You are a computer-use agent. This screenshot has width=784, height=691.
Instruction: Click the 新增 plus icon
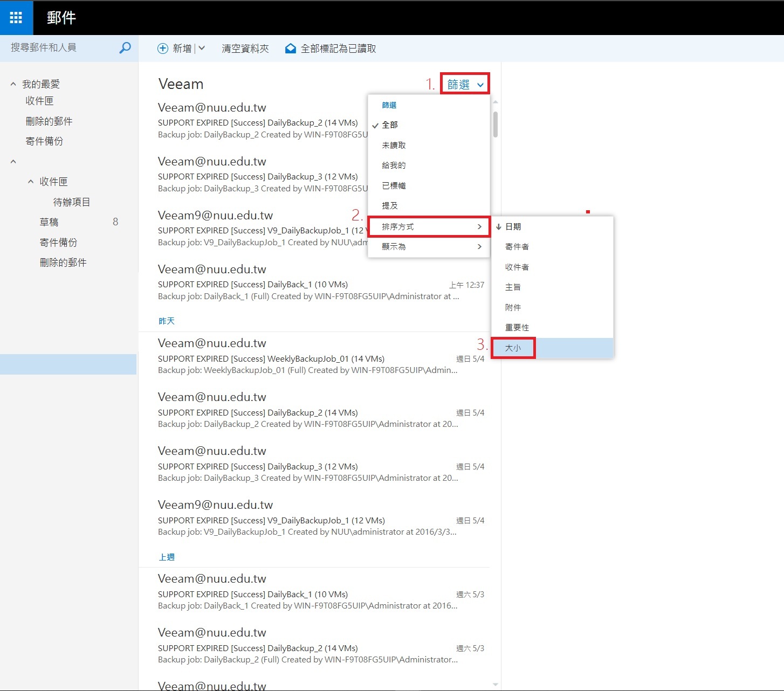(x=162, y=49)
